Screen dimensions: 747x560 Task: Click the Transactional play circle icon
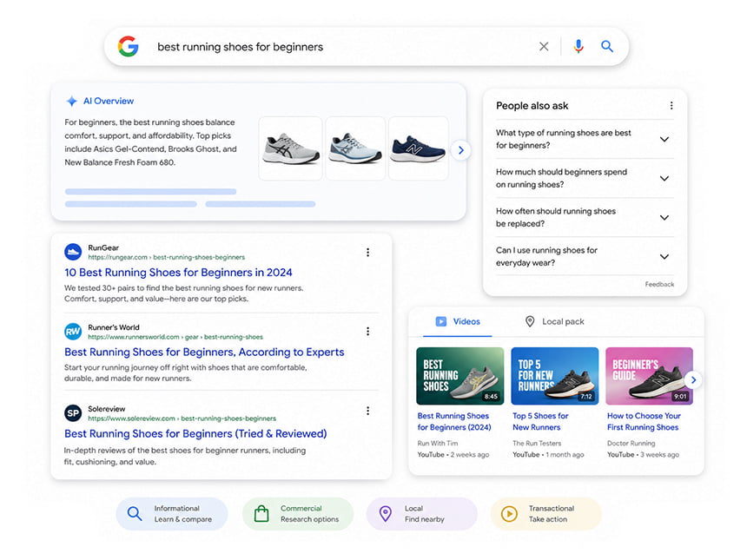[x=509, y=514]
